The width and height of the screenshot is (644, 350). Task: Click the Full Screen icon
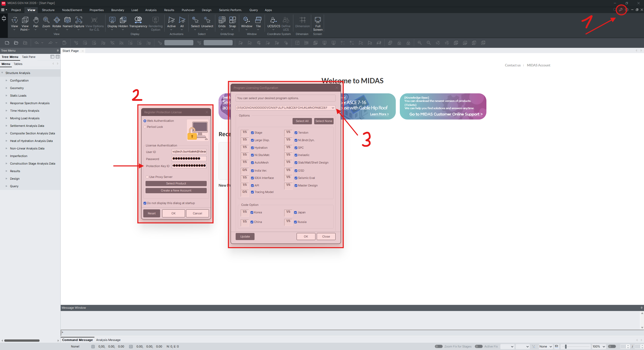click(x=318, y=20)
